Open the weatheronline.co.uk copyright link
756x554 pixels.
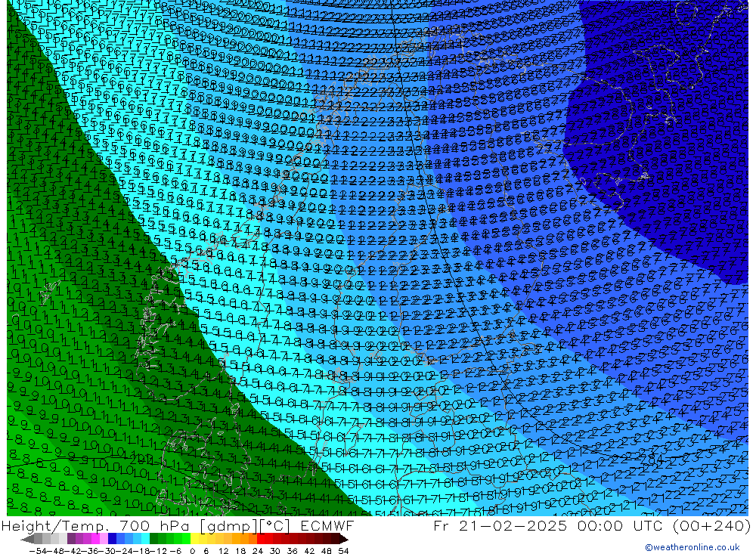tap(692, 547)
